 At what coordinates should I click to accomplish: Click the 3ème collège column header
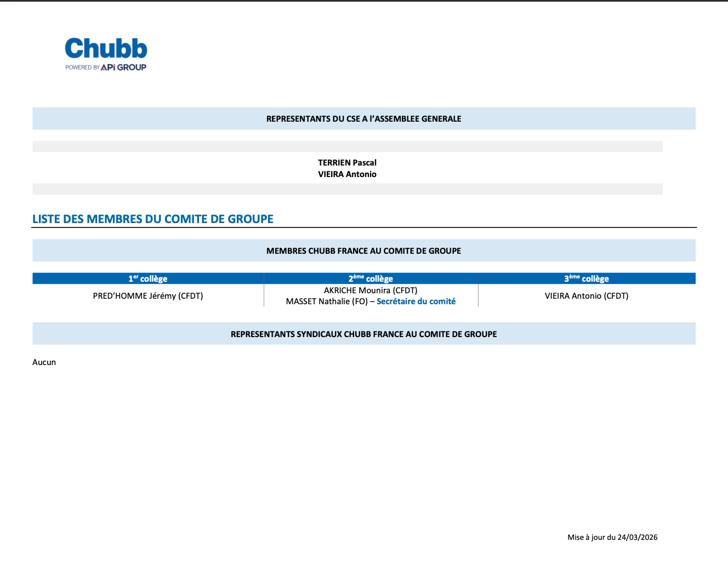tap(587, 279)
